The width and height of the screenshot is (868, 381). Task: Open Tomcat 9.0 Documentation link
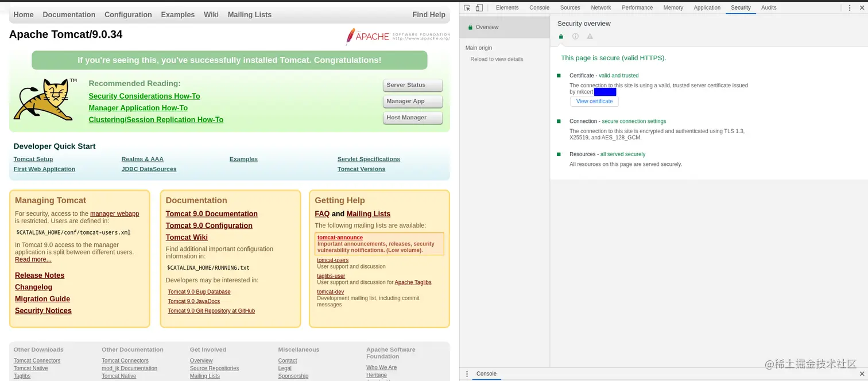click(211, 213)
